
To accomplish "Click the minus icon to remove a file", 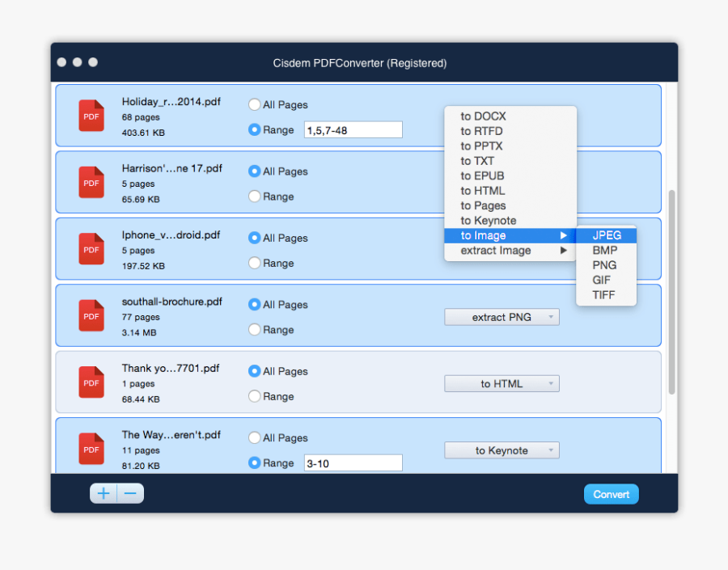I will click(129, 493).
